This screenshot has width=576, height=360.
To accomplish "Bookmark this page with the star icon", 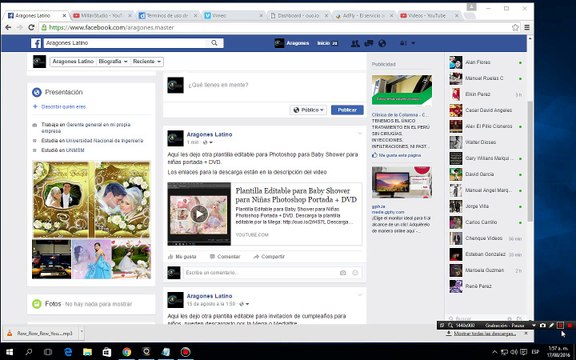I will coord(515,28).
